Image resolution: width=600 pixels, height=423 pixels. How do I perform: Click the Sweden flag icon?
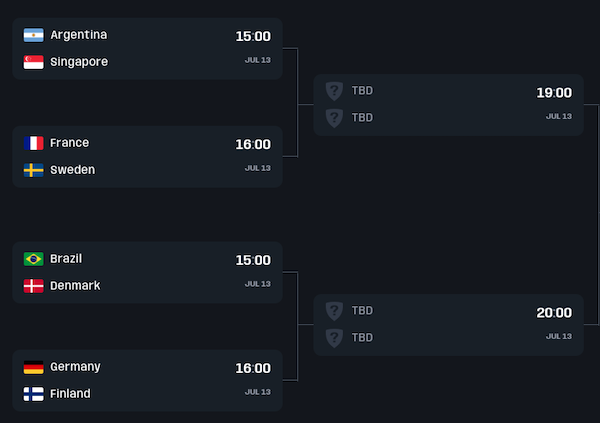33,170
